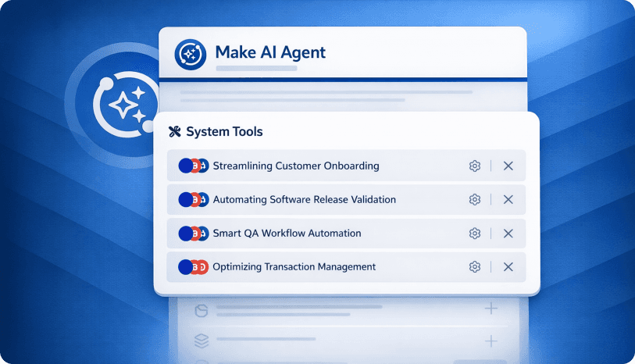Click app icons beside Optimizing Transaction Management

click(193, 267)
